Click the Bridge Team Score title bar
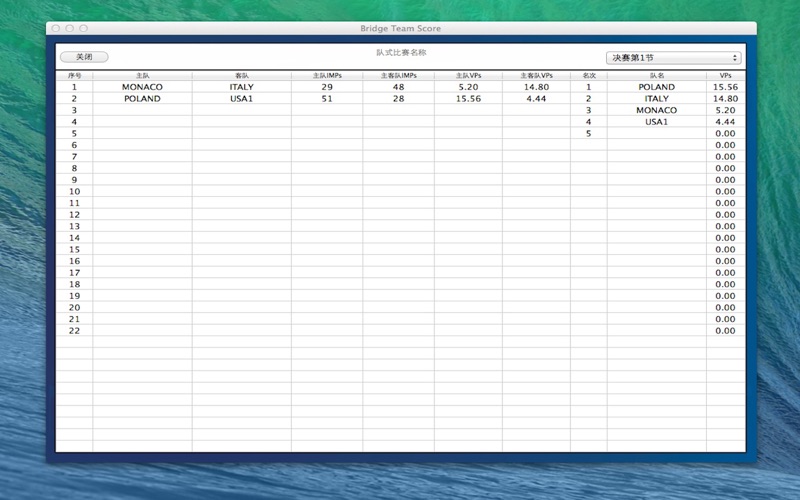 click(400, 29)
